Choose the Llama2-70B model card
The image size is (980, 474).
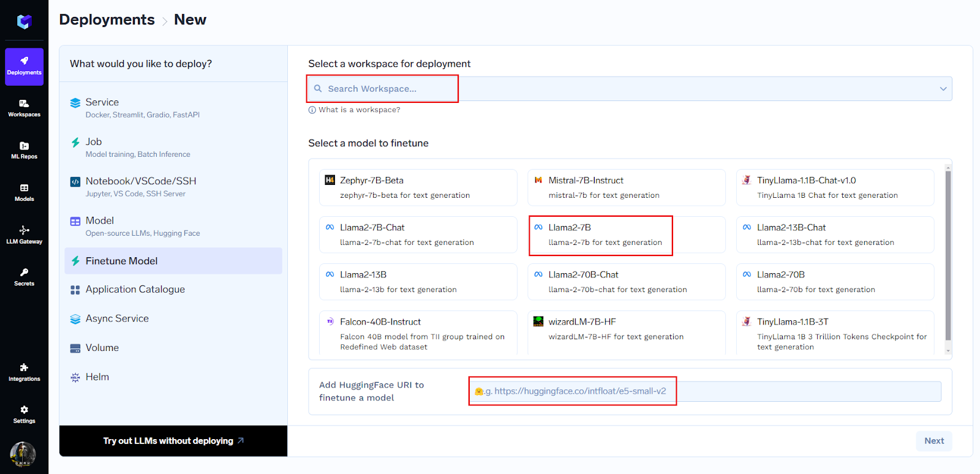coord(835,282)
